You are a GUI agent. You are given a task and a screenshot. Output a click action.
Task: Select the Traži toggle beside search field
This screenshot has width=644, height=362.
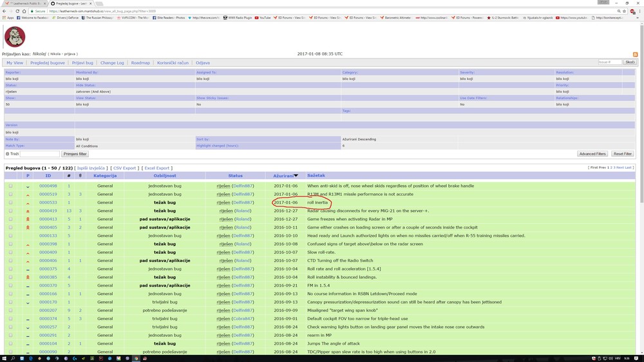(x=7, y=154)
